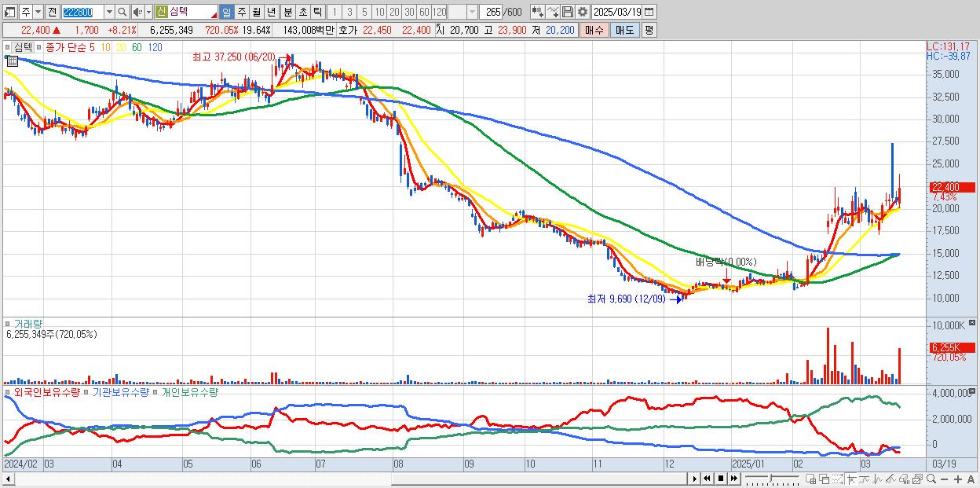Select the 3 interval button
Image resolution: width=980 pixels, height=488 pixels.
click(349, 12)
